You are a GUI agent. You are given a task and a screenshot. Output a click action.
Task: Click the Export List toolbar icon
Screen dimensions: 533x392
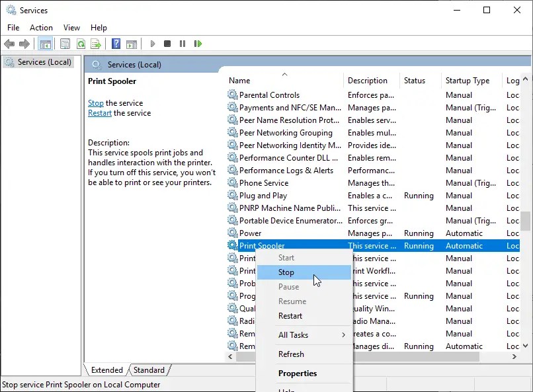96,44
